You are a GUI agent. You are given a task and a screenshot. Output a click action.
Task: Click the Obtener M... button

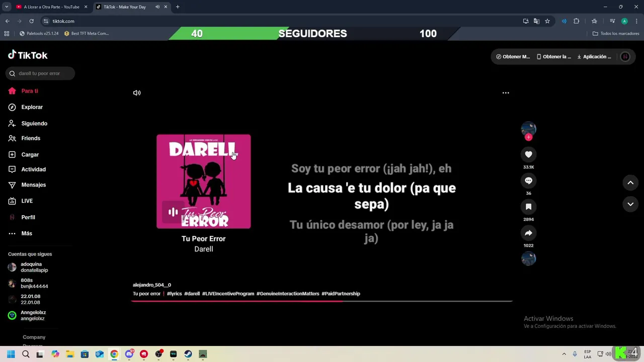[513, 57]
